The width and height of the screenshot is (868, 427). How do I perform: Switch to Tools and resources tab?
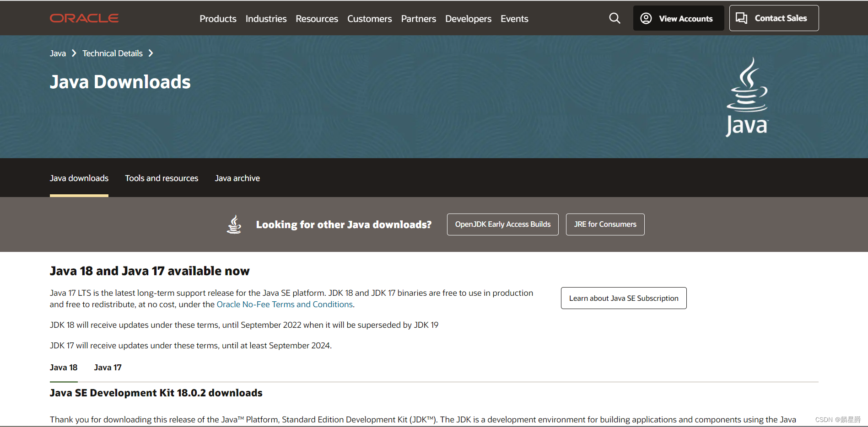(x=162, y=178)
